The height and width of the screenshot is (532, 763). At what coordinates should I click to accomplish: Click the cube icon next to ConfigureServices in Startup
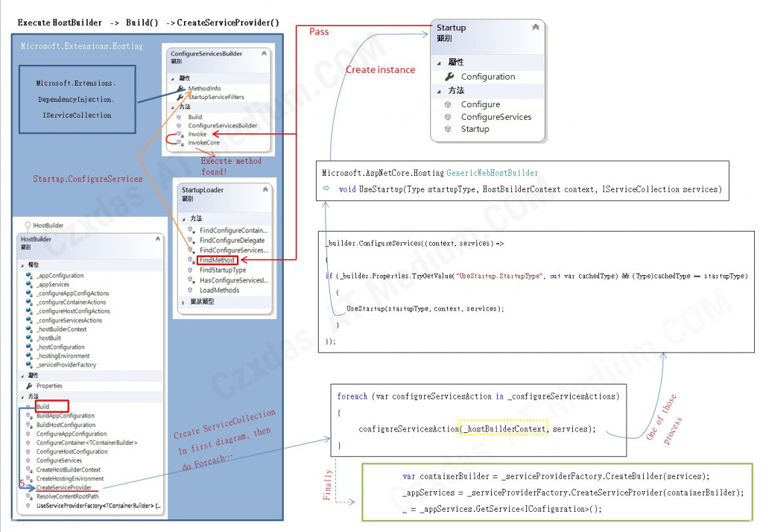tap(448, 117)
